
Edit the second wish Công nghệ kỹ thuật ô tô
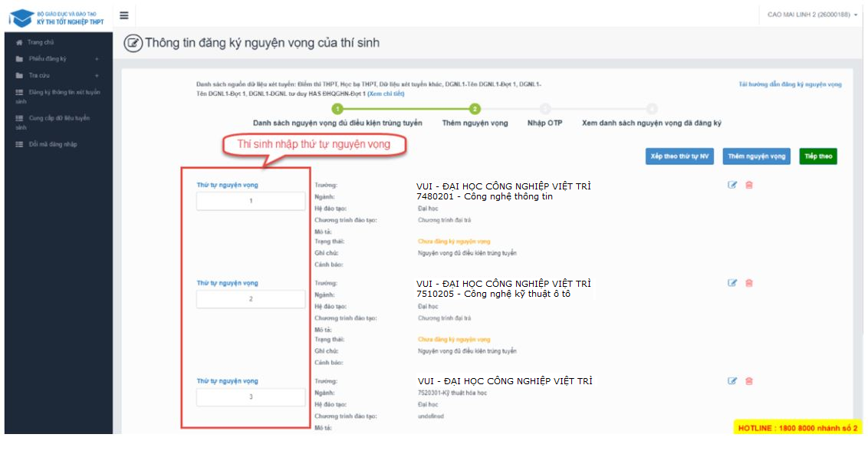click(732, 283)
